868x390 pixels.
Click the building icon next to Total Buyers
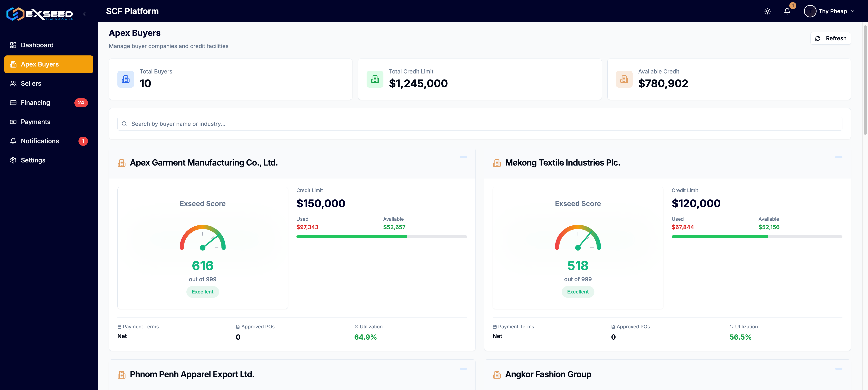(125, 79)
